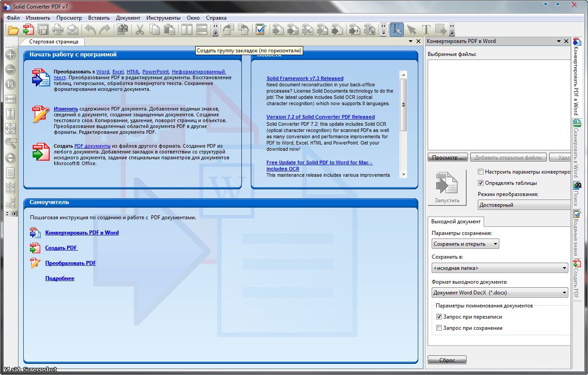Image resolution: width=588 pixels, height=375 pixels.
Task: Click the Cut scissors icon
Action: pos(140,30)
